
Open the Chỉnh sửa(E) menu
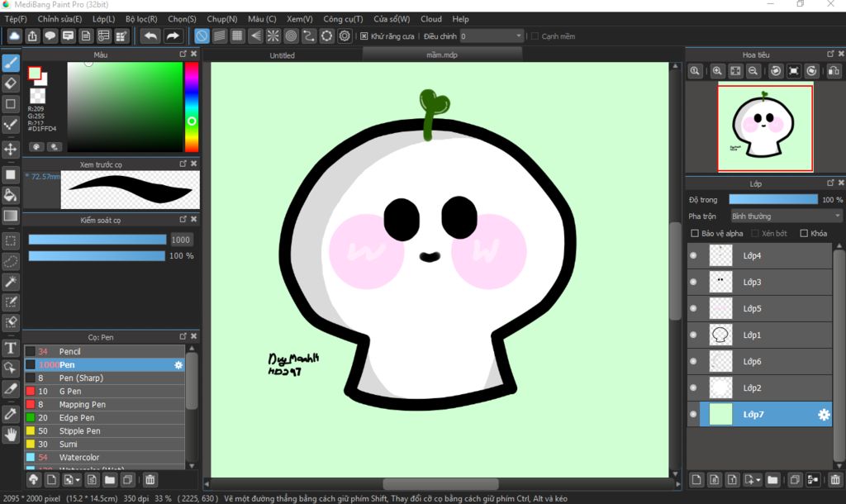click(59, 19)
